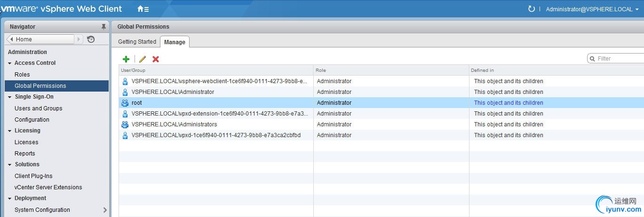Open the Administrator@VSPHERE.LOCAL user dropdown

(592, 9)
